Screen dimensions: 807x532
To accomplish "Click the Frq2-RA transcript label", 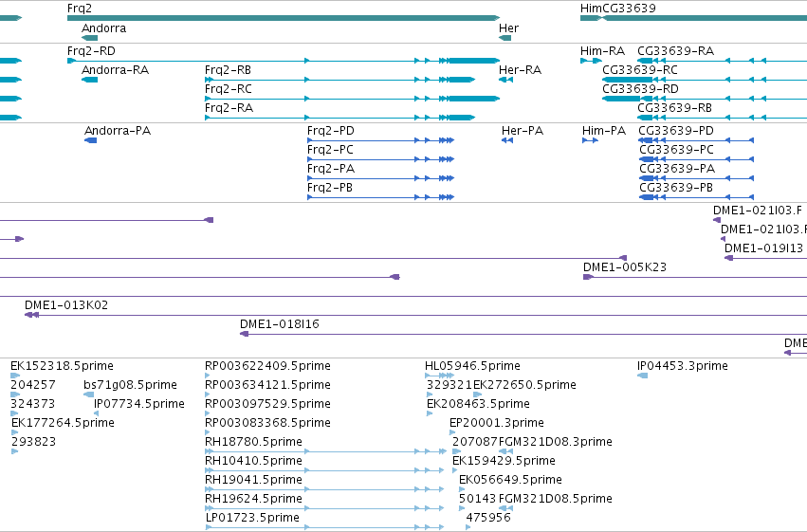I will 229,108.
